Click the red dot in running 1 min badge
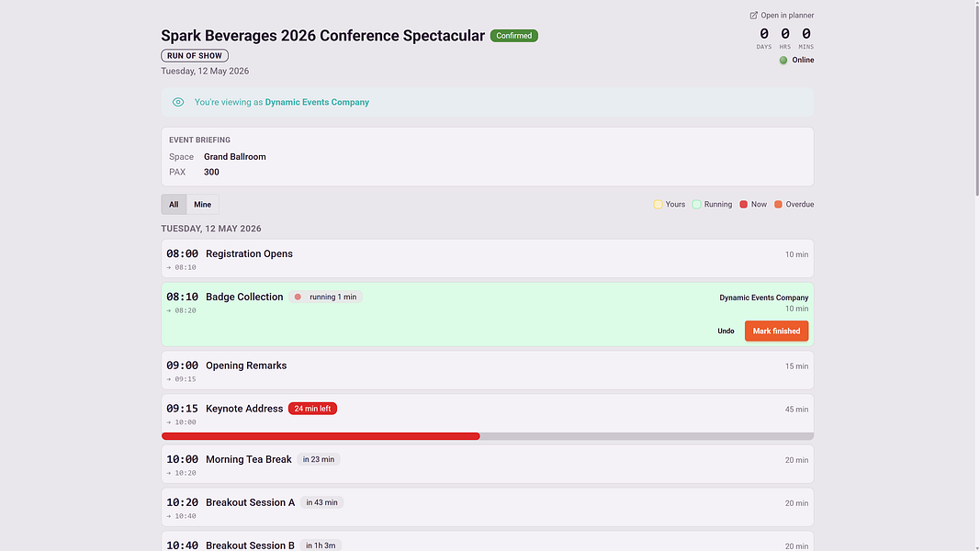Image resolution: width=980 pixels, height=551 pixels. pyautogui.click(x=298, y=297)
